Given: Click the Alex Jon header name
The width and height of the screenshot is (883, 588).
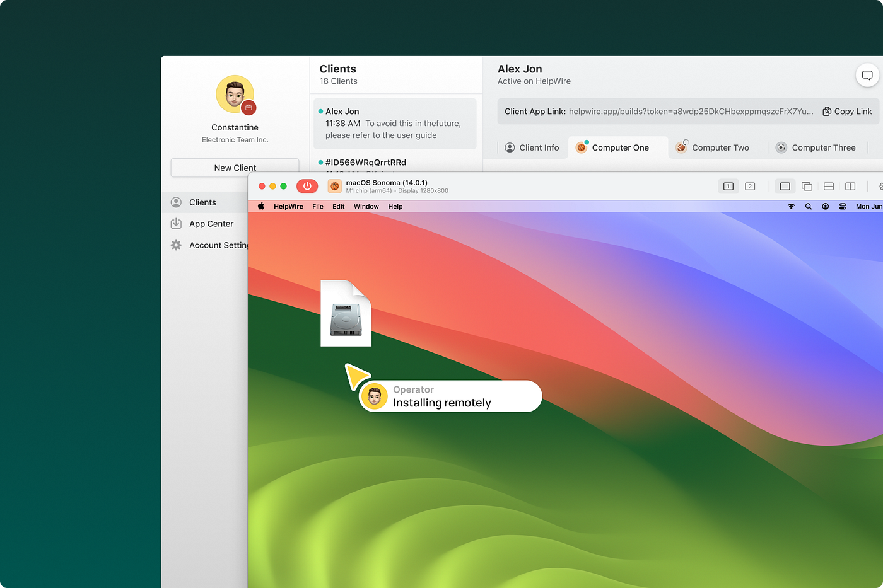Looking at the screenshot, I should click(520, 69).
